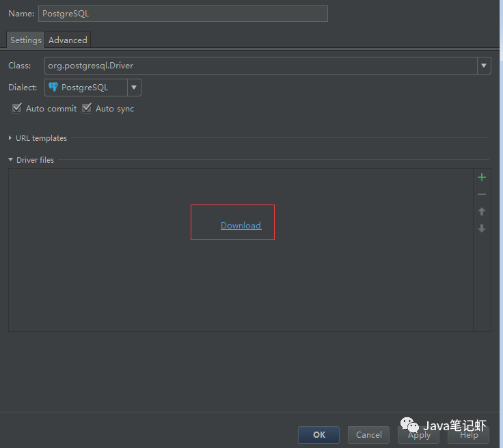Click the Cancel button
This screenshot has width=503, height=448.
point(368,435)
